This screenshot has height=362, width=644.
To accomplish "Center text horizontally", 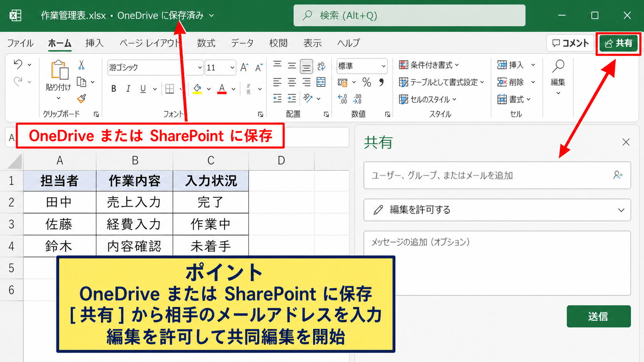I will click(292, 82).
